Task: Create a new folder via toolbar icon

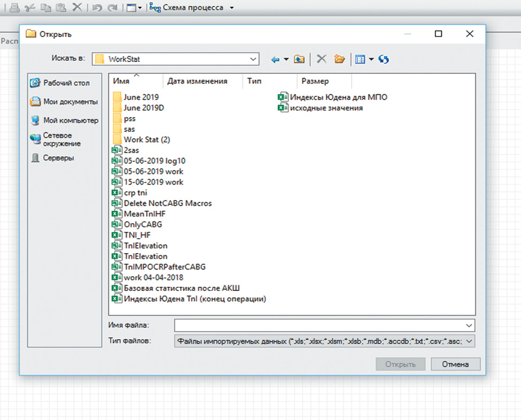Action: [339, 59]
